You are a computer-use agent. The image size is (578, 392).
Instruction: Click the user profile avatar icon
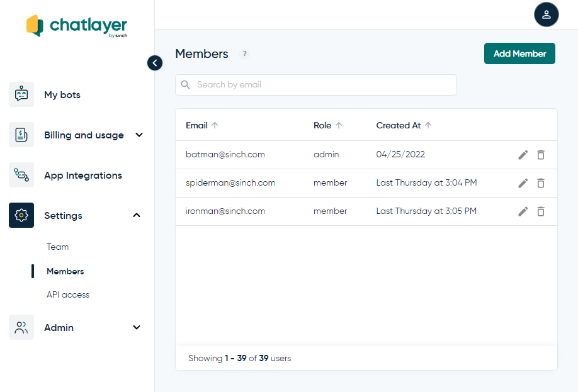[546, 14]
